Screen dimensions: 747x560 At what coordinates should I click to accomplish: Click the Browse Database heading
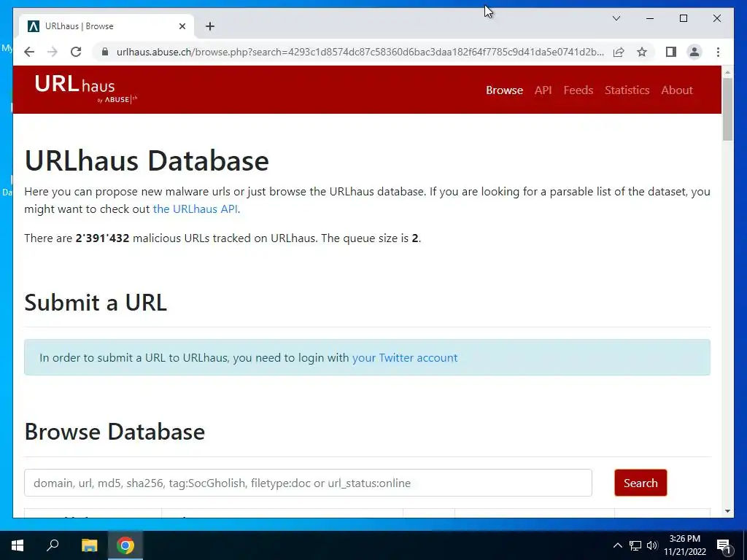(x=115, y=432)
